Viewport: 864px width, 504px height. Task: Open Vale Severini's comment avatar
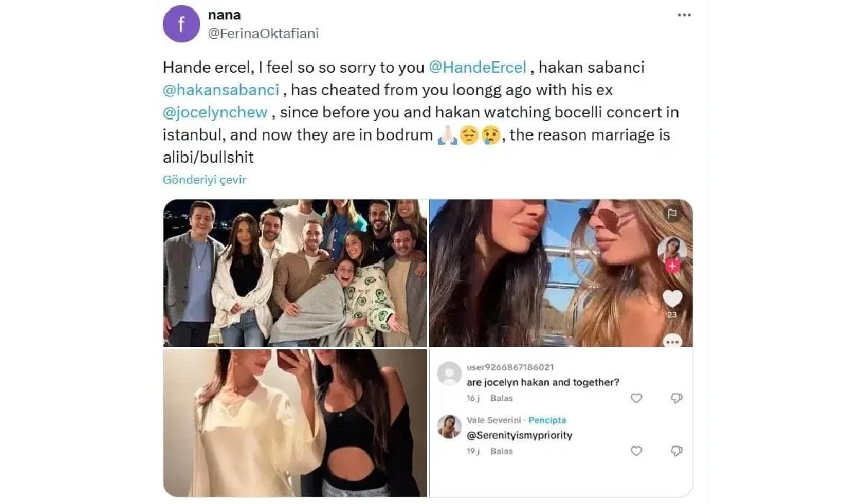point(450,426)
